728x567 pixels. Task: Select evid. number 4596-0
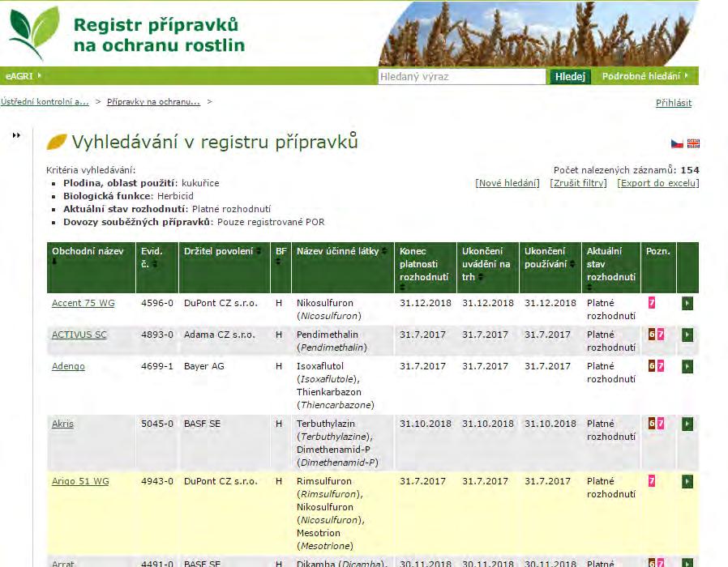click(x=157, y=303)
